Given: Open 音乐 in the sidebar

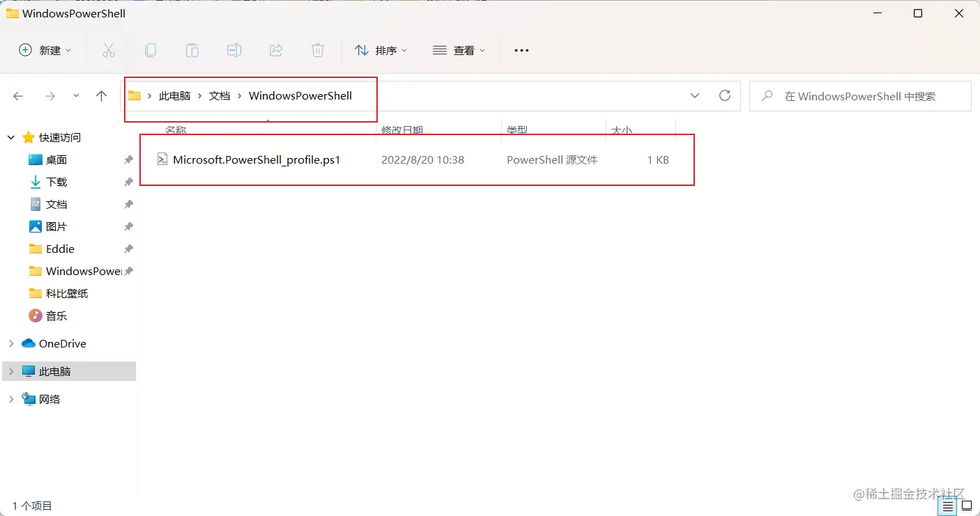Looking at the screenshot, I should point(56,315).
